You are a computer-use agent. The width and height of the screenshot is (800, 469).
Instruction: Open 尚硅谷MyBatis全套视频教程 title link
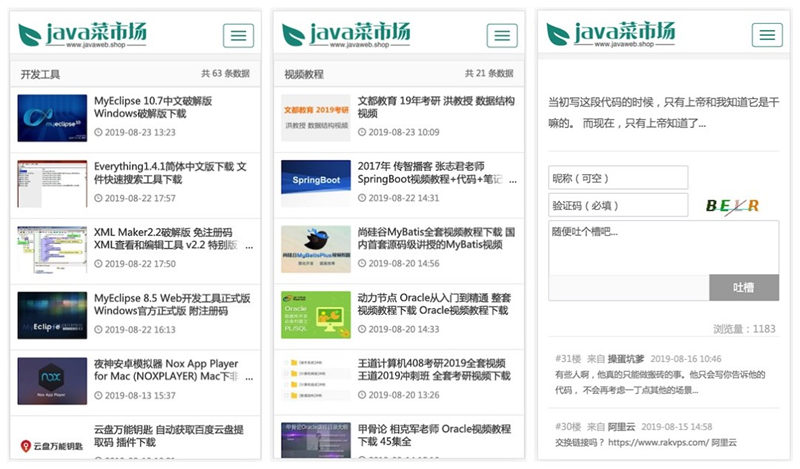tap(436, 238)
